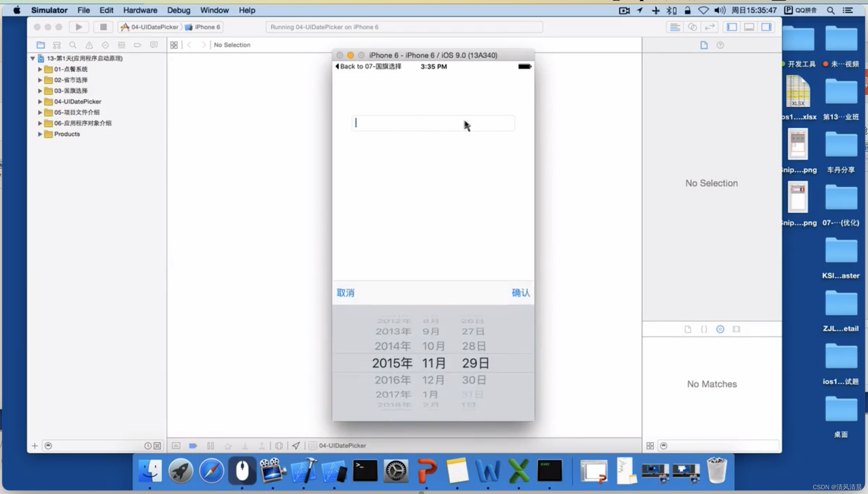
Task: Expand the 03-国旗选择 folder
Action: (x=40, y=91)
